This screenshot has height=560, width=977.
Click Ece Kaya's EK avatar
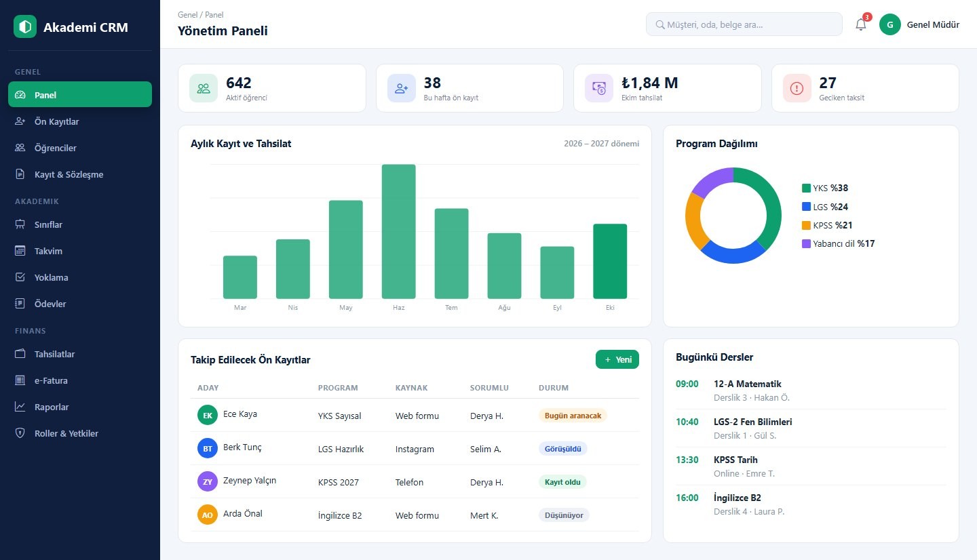(x=208, y=415)
